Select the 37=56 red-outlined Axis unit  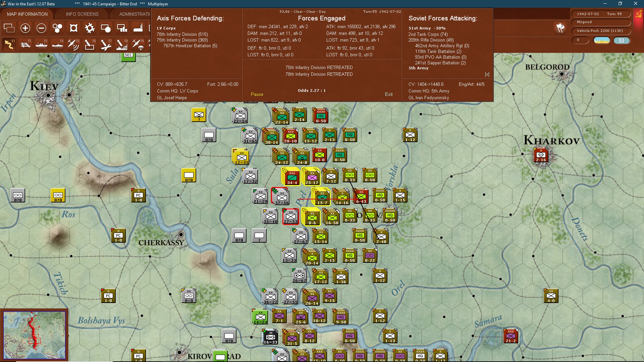click(281, 197)
